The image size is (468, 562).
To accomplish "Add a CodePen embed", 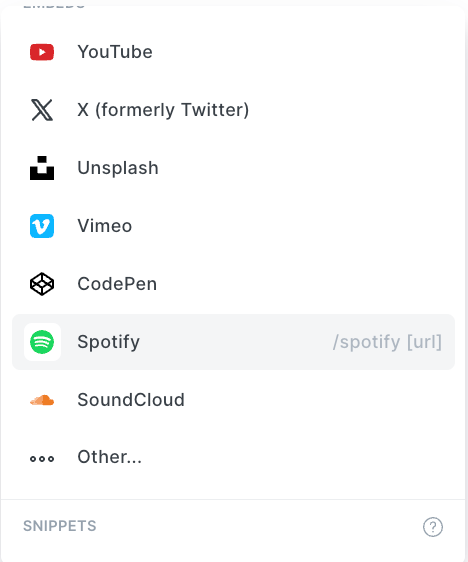I will [x=233, y=284].
